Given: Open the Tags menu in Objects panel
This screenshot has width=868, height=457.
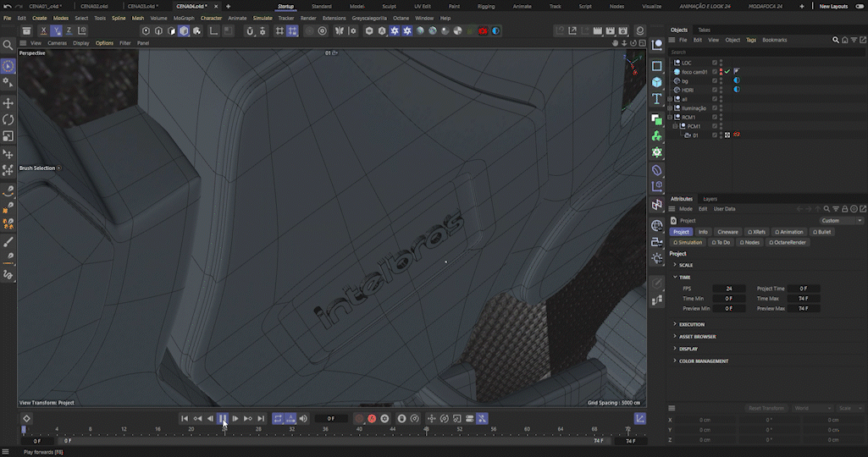Looking at the screenshot, I should pyautogui.click(x=750, y=40).
